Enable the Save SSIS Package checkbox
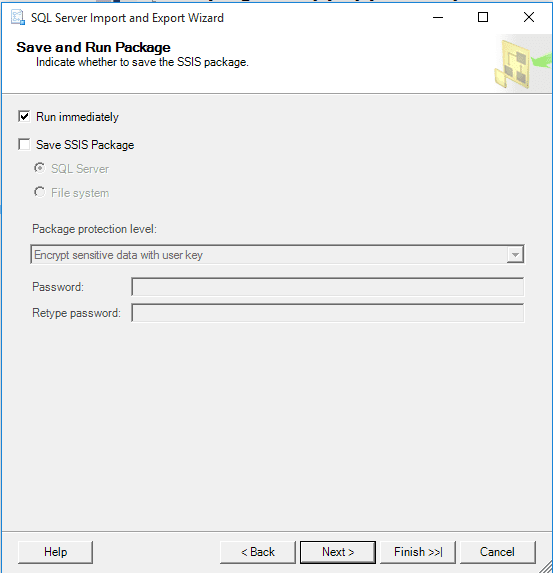 24,144
